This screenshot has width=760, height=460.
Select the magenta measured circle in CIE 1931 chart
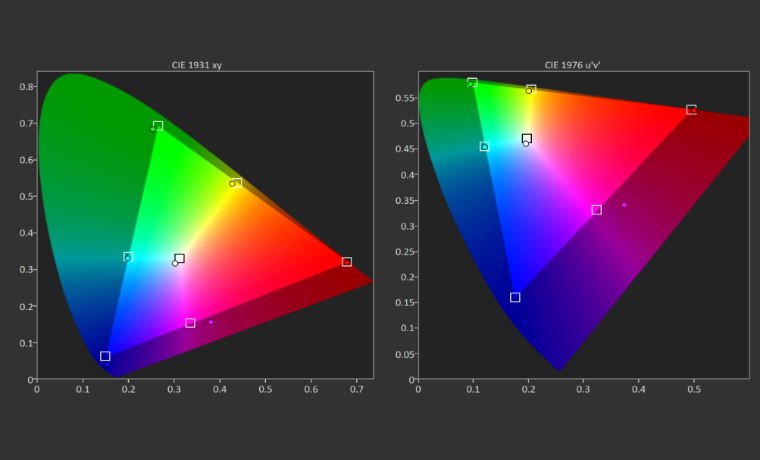point(211,322)
